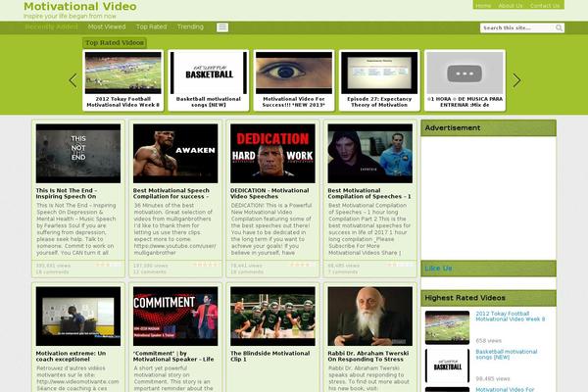Switch to Most Viewed tab

click(107, 27)
